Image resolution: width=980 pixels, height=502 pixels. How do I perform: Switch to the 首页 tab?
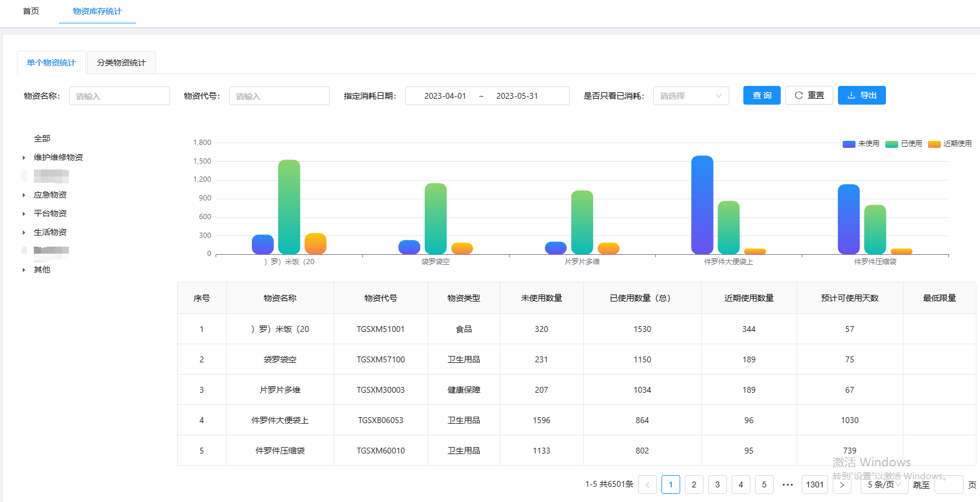(x=31, y=11)
